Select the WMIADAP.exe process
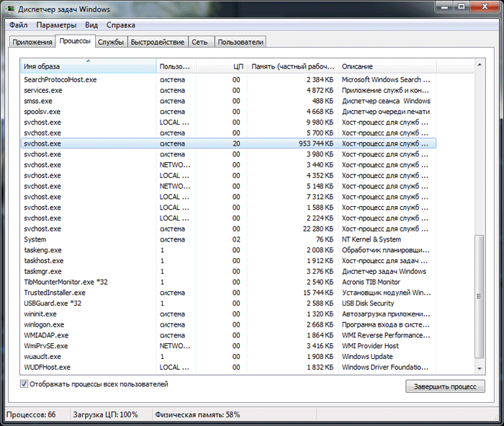Screen dimensions: 504x426 [x=228, y=335]
